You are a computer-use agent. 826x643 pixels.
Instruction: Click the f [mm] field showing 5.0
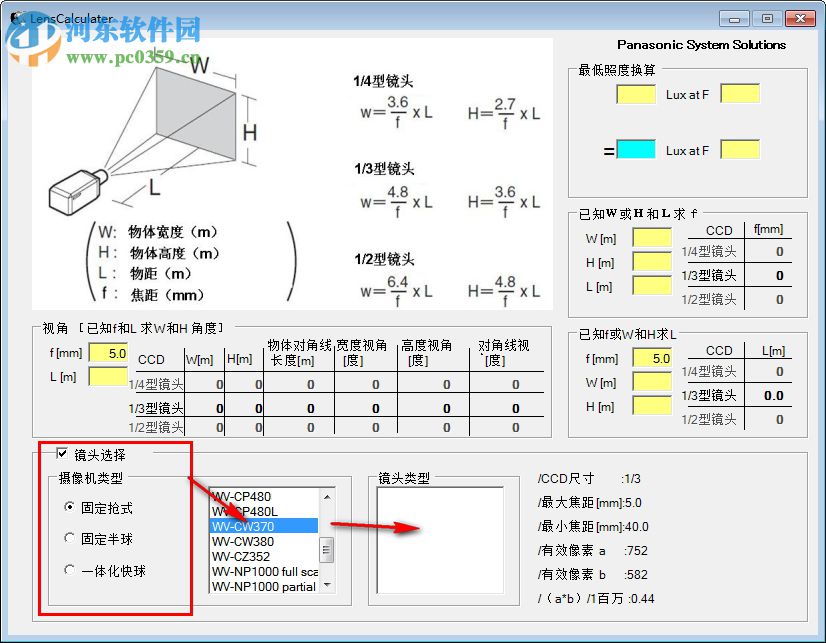(x=110, y=353)
